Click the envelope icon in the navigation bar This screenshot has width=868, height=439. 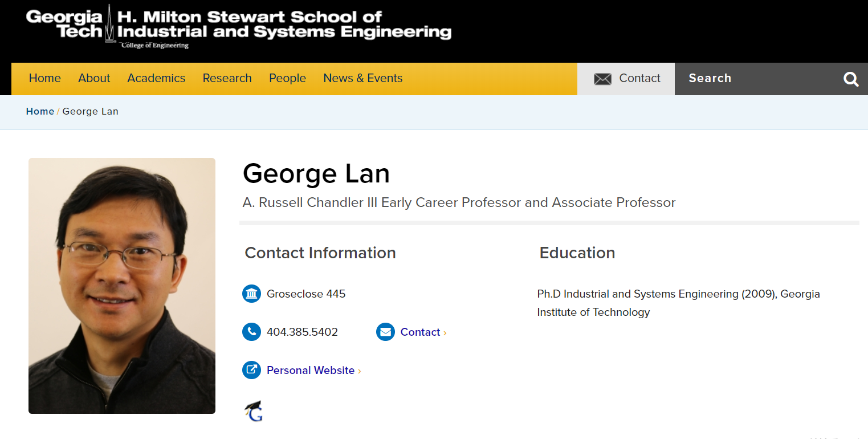pos(602,79)
